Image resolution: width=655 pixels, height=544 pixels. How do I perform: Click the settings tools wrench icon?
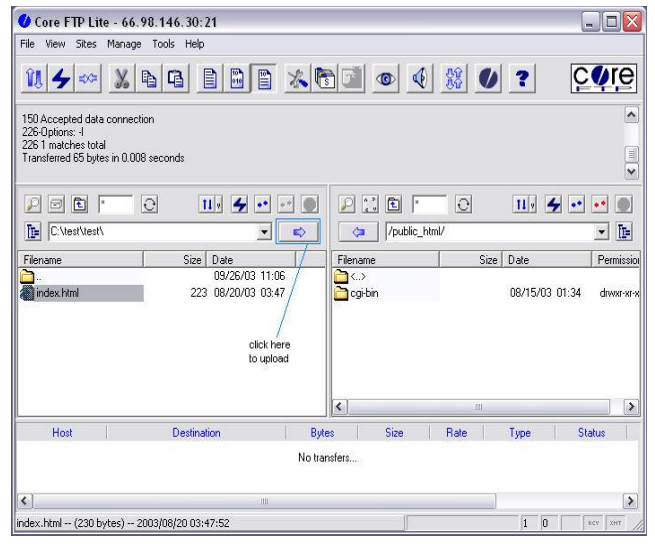click(297, 78)
